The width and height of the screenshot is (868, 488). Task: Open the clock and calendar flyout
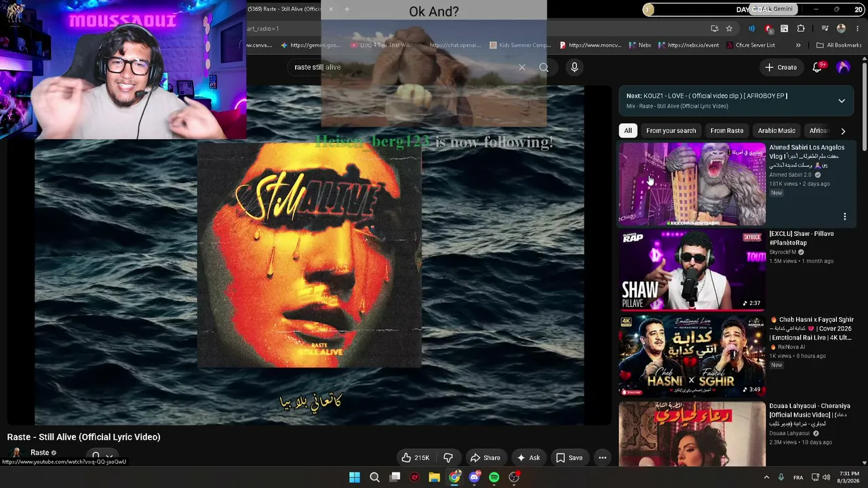click(x=849, y=477)
